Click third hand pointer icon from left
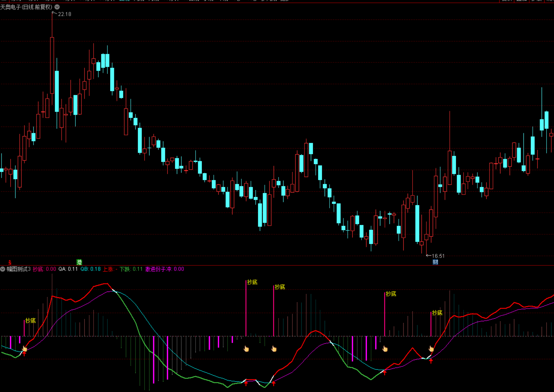The image size is (554, 392). click(x=274, y=349)
